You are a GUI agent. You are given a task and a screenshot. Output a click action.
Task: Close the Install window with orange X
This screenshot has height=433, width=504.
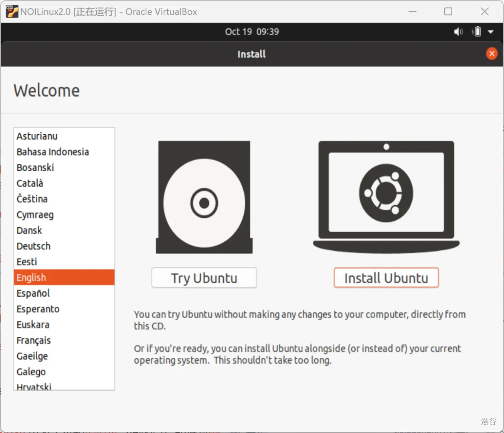click(492, 54)
